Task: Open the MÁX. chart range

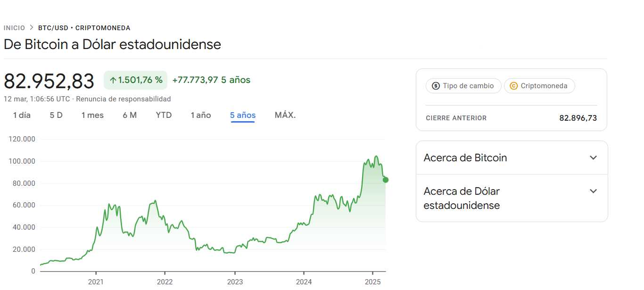Action: click(285, 115)
